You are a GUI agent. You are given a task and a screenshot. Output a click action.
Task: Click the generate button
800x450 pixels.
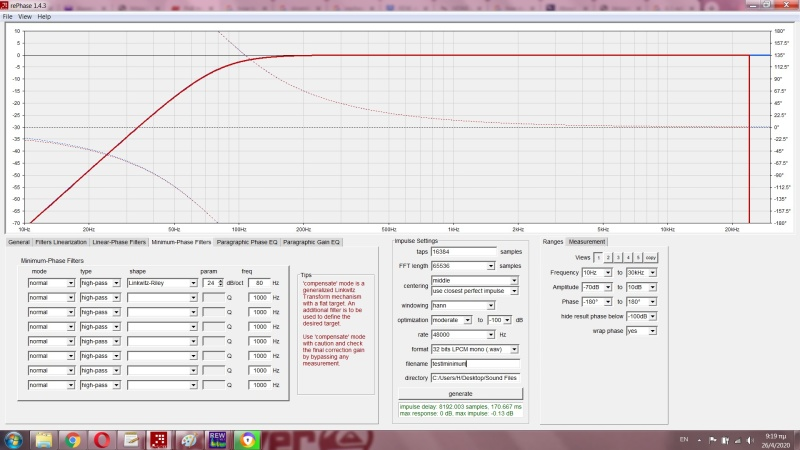pos(461,393)
